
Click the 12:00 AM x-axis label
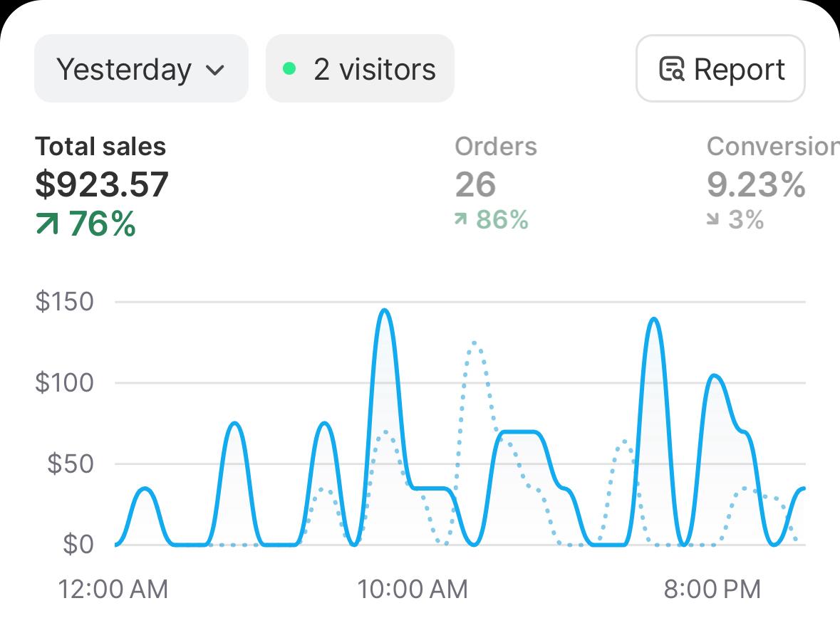pyautogui.click(x=113, y=590)
